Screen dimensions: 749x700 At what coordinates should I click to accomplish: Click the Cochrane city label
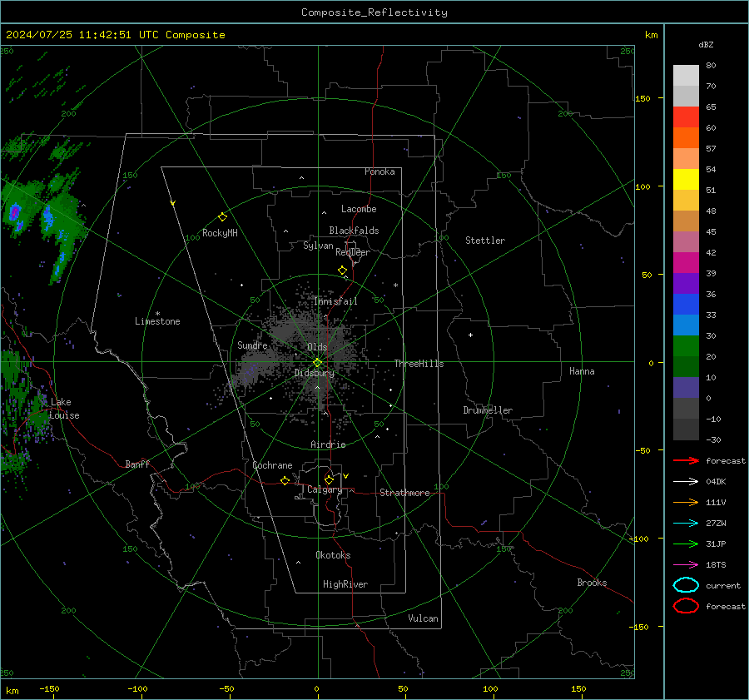pyautogui.click(x=272, y=465)
